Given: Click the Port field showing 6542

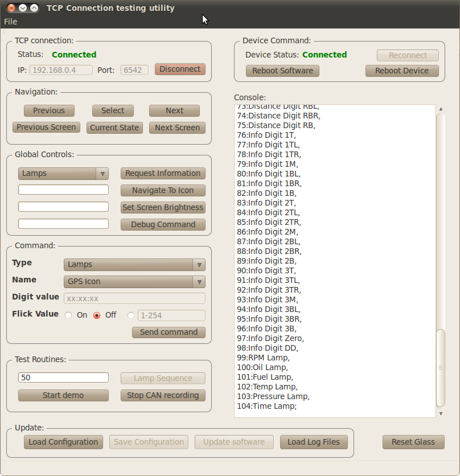Looking at the screenshot, I should pyautogui.click(x=134, y=70).
